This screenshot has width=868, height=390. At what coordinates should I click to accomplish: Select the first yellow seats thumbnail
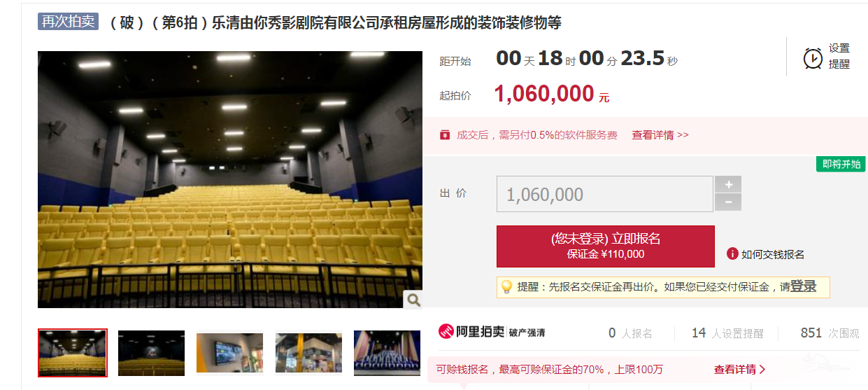click(x=73, y=353)
